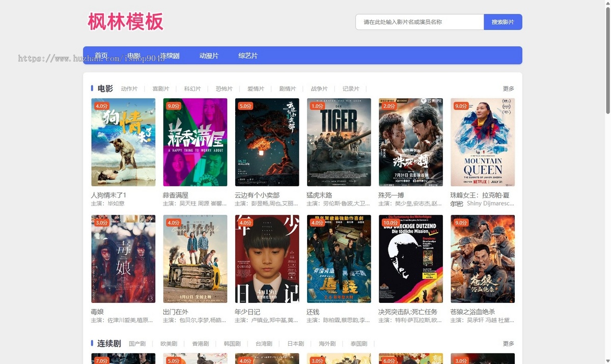Screen dimensions: 611x364
Task: Click the 1.0分 rating badge on Tiger
Action: pos(317,106)
